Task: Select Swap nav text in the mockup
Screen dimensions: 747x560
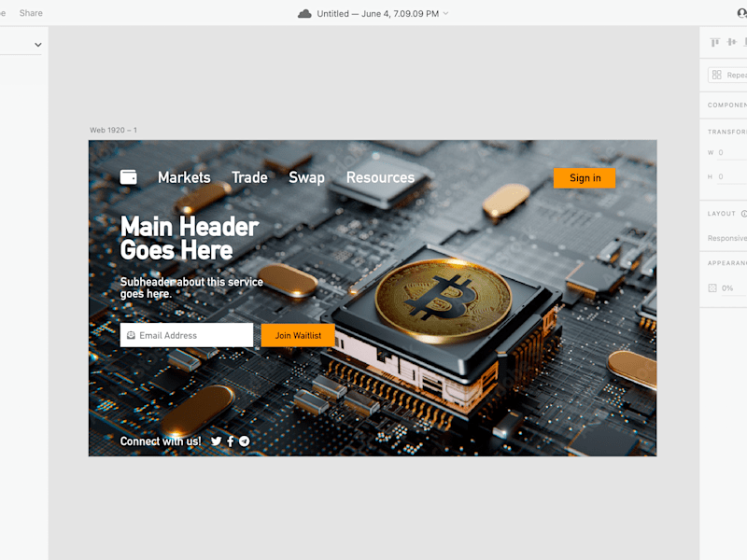Action: point(307,177)
